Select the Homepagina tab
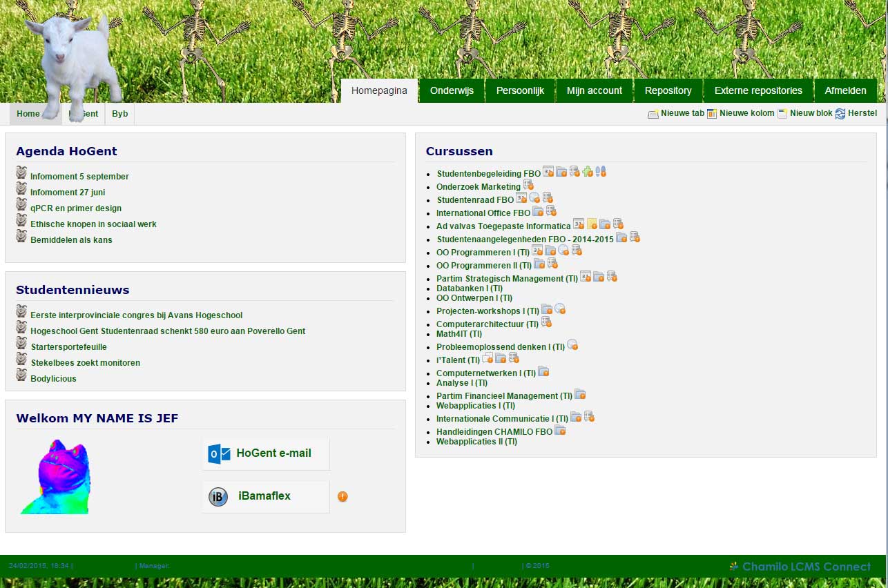This screenshot has height=588, width=888. [x=379, y=90]
